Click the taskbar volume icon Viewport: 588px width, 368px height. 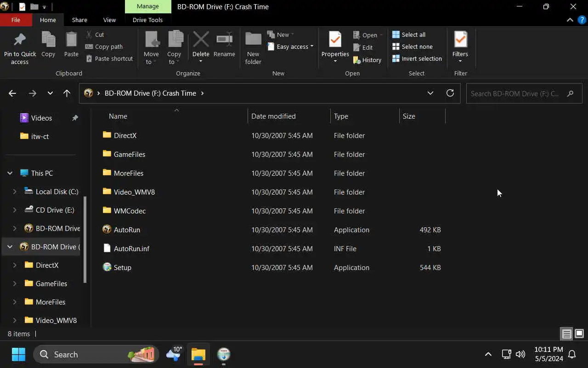[520, 354]
